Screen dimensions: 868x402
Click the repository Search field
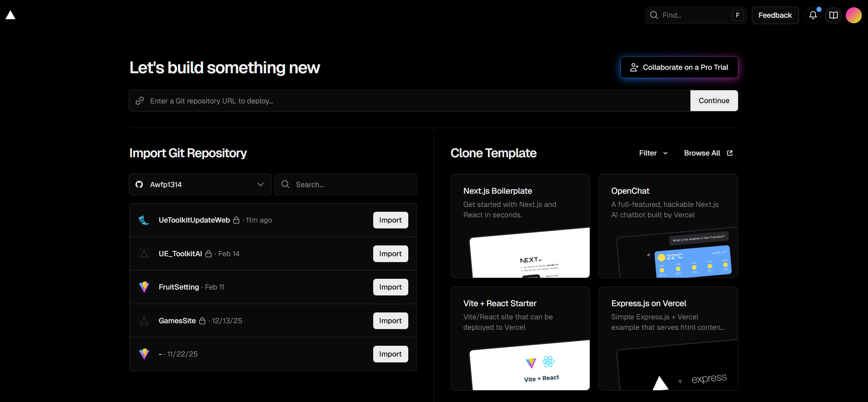tap(346, 184)
